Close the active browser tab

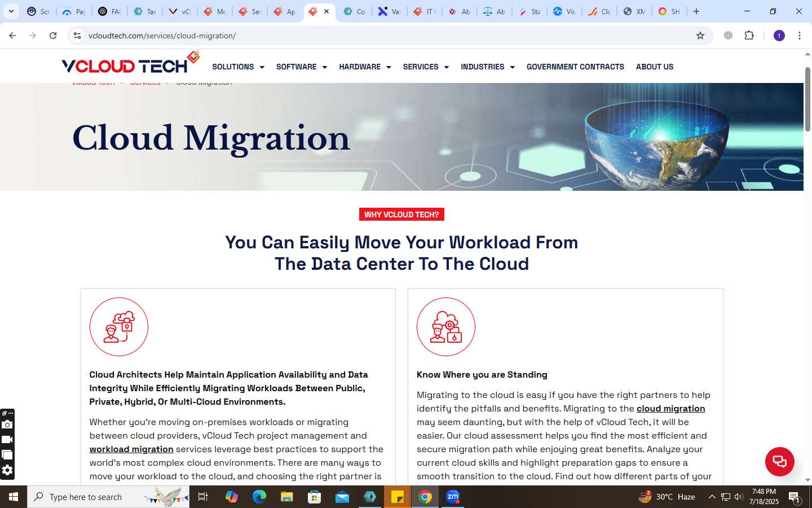click(326, 11)
